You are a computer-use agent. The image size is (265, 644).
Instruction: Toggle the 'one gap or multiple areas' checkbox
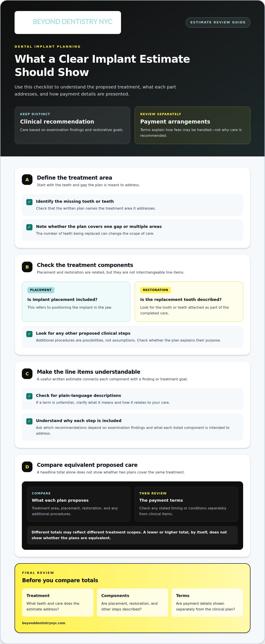[29, 227]
